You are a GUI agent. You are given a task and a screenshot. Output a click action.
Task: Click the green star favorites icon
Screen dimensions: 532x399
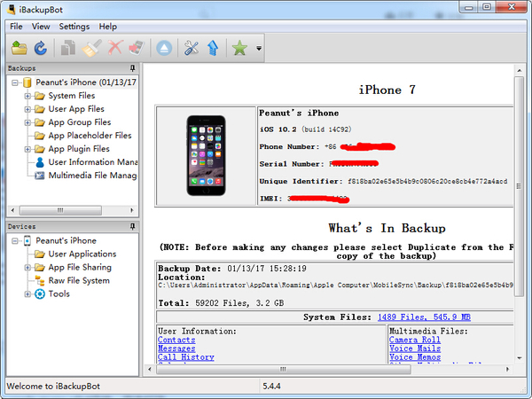click(239, 48)
